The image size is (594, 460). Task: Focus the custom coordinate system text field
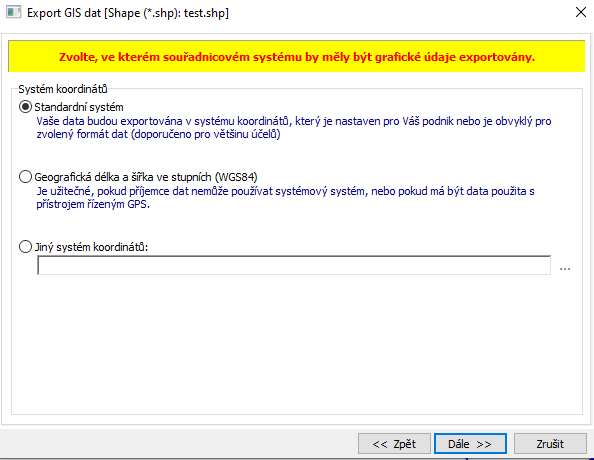click(x=294, y=265)
